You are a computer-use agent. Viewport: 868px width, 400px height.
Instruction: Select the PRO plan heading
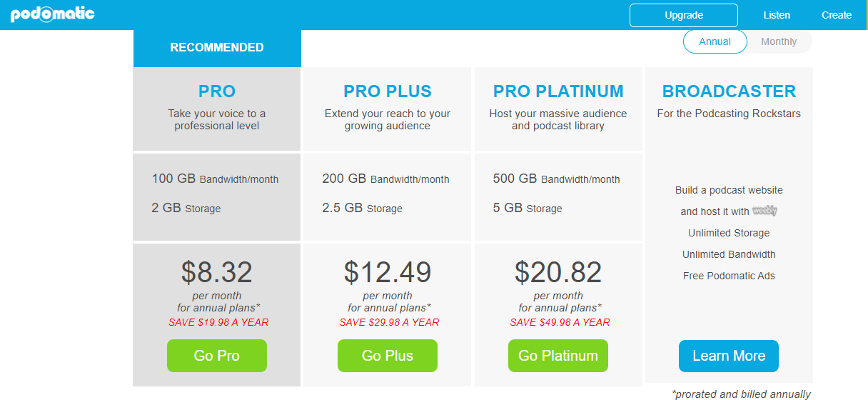pos(217,91)
